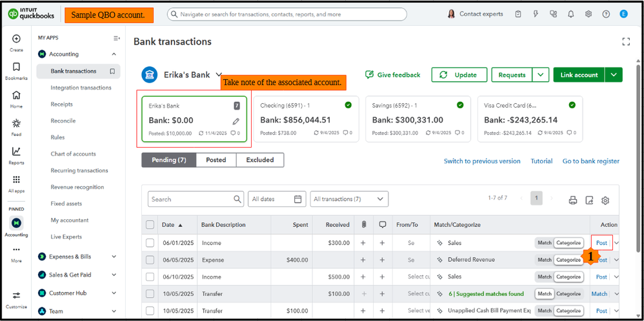Open the Reports icon in left rail
644x321 pixels.
[x=16, y=152]
